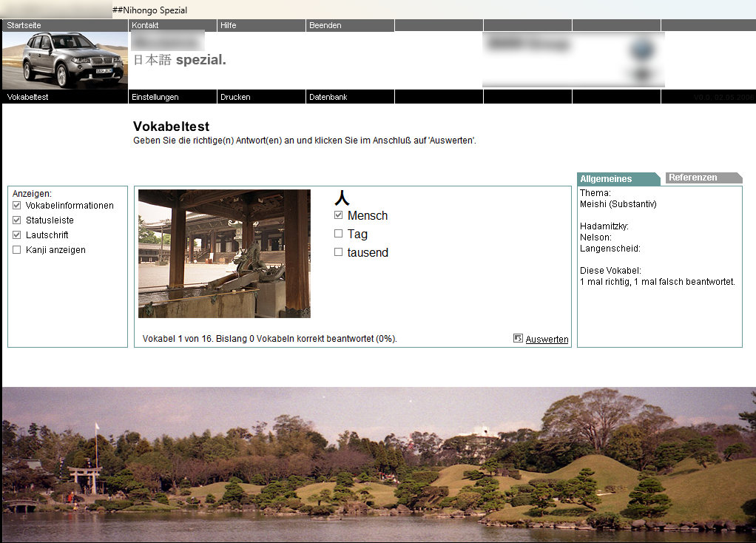Enable the Kanji anzeigen checkbox
The width and height of the screenshot is (756, 543).
pyautogui.click(x=17, y=250)
